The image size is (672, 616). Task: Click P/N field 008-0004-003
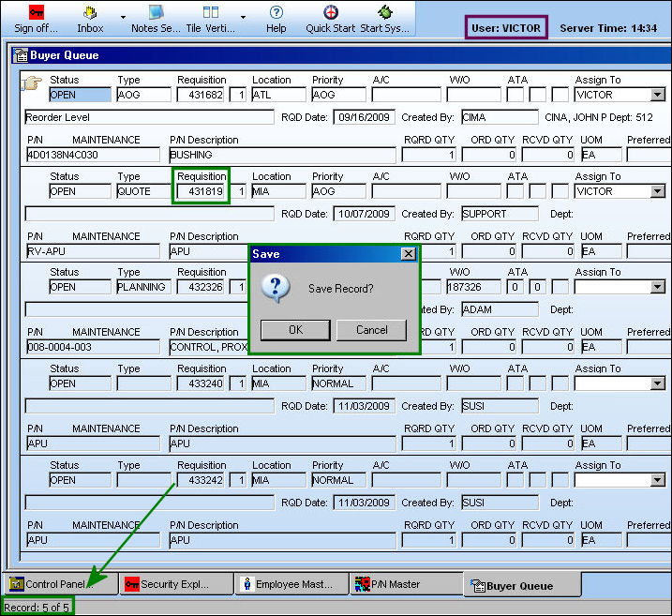pos(93,347)
